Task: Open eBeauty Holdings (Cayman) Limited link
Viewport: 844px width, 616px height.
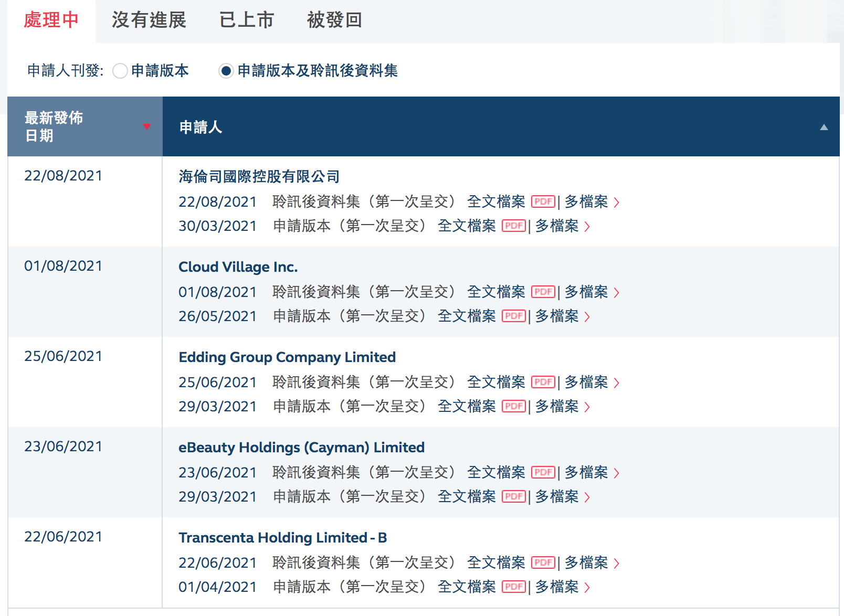Action: click(302, 448)
